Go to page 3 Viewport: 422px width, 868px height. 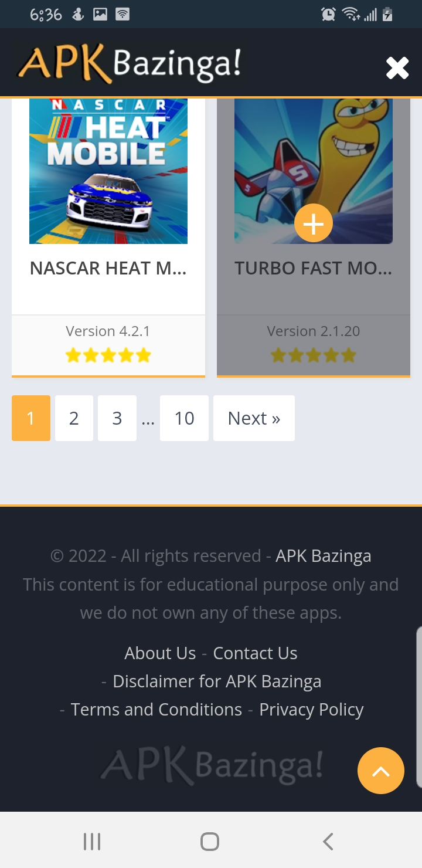click(117, 418)
